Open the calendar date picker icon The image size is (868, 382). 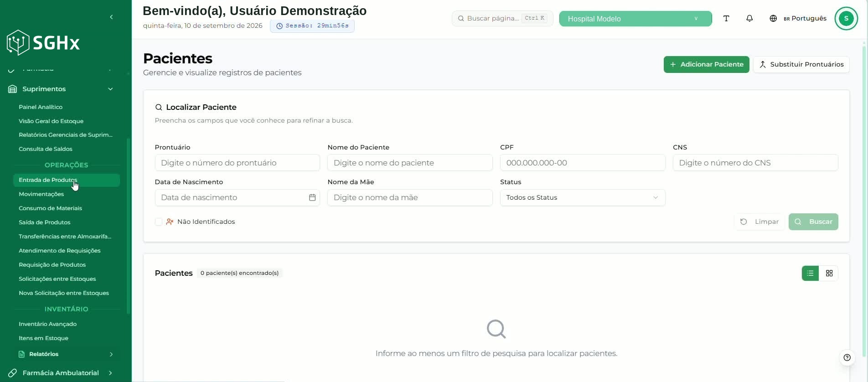point(312,197)
